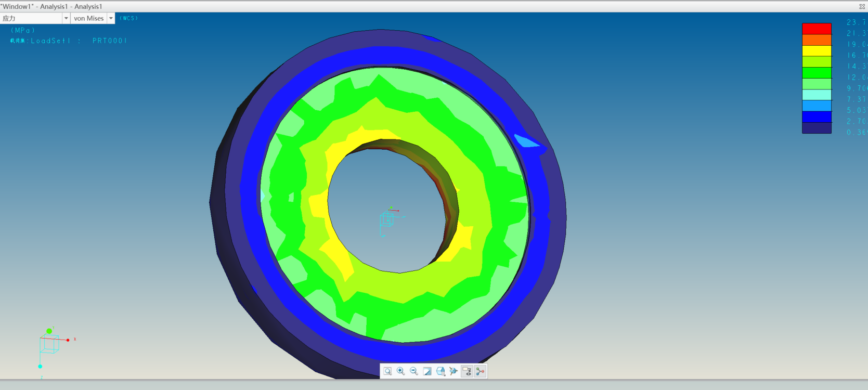
Task: Expand the von Mises component dropdown arrow
Action: [x=111, y=18]
